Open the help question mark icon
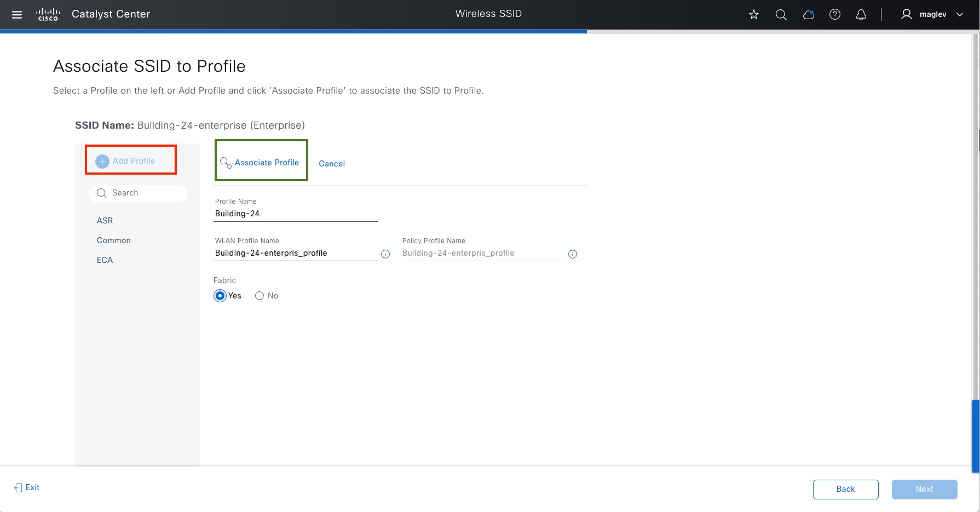 point(835,15)
